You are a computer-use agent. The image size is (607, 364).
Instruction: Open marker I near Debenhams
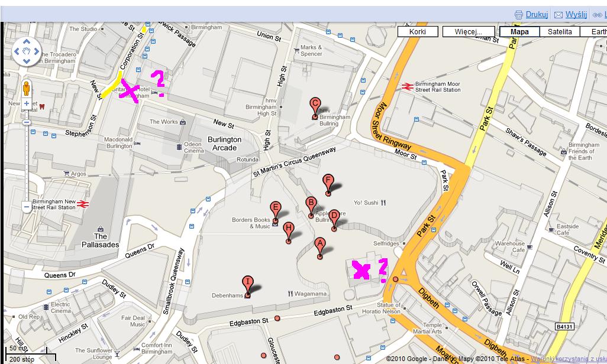247,283
